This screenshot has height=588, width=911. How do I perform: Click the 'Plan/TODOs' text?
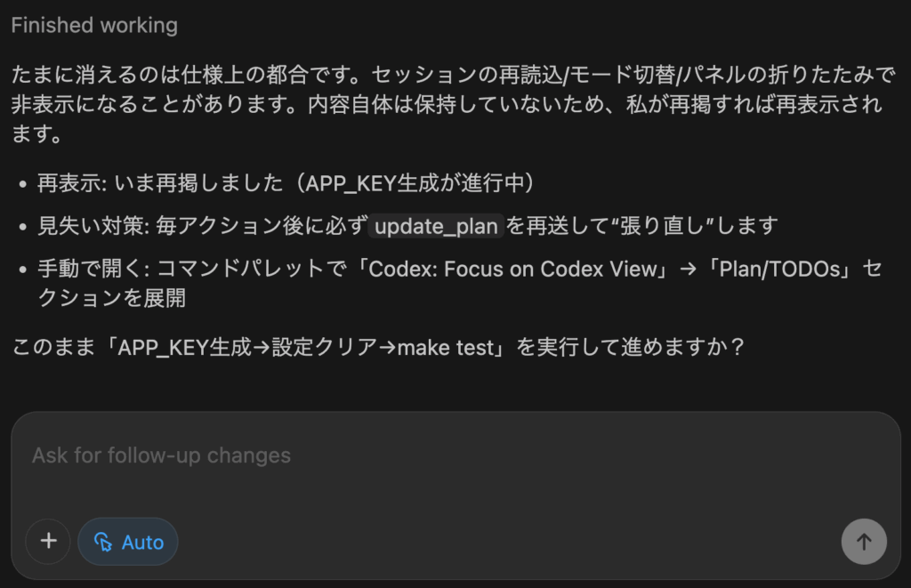pos(779,269)
